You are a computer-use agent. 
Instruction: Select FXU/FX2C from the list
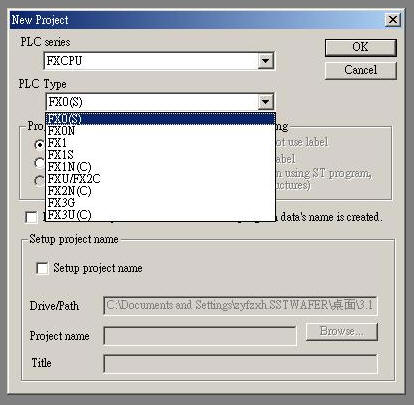[x=160, y=179]
